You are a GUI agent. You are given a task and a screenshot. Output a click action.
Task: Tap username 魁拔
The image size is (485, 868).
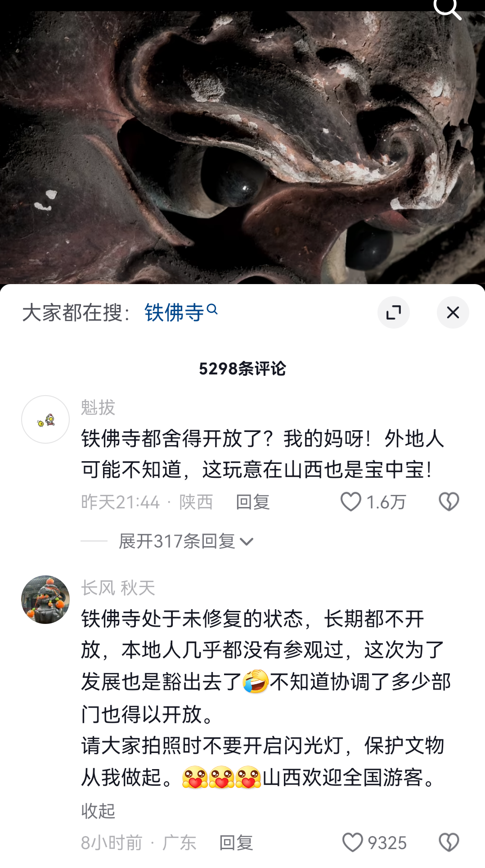(x=98, y=407)
